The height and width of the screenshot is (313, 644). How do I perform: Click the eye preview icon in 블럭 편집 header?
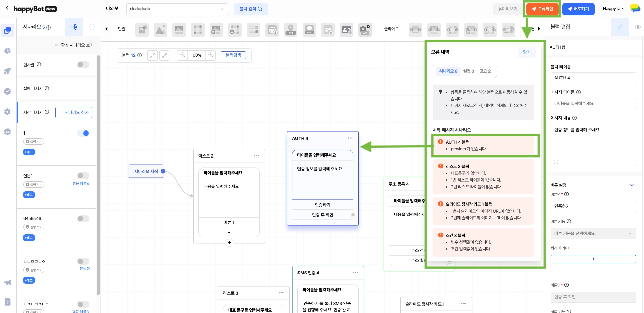point(638,27)
